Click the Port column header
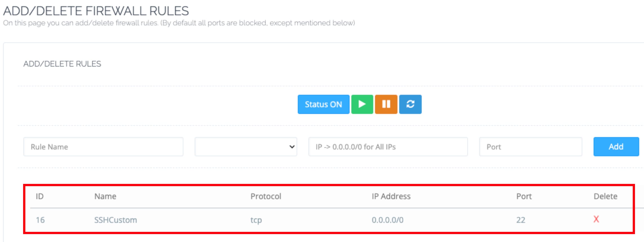 click(524, 196)
